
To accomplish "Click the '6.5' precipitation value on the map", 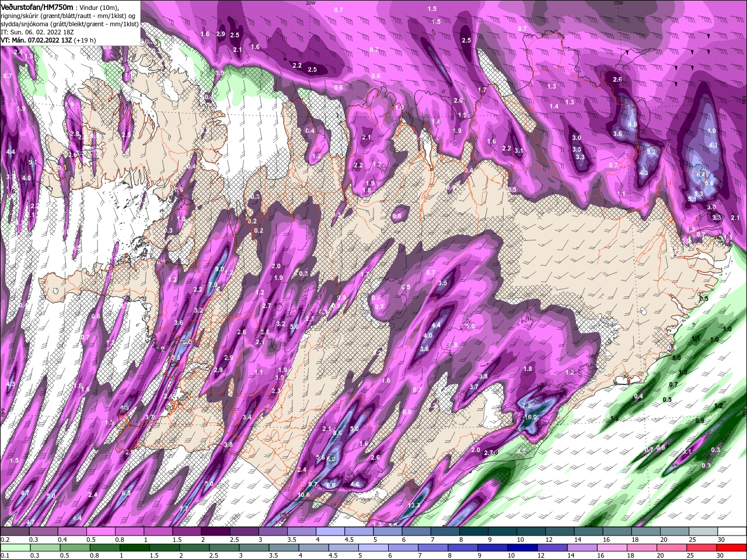I will pyautogui.click(x=127, y=493).
